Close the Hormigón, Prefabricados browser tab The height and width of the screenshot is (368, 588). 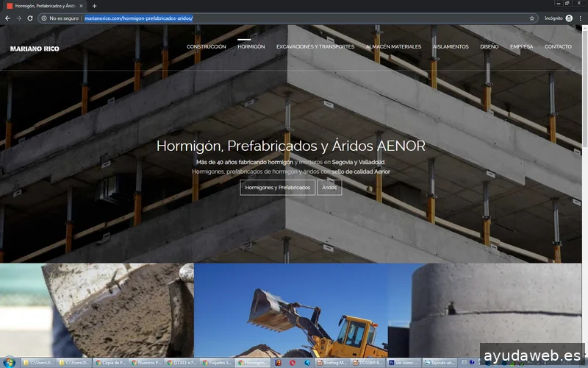pyautogui.click(x=82, y=6)
